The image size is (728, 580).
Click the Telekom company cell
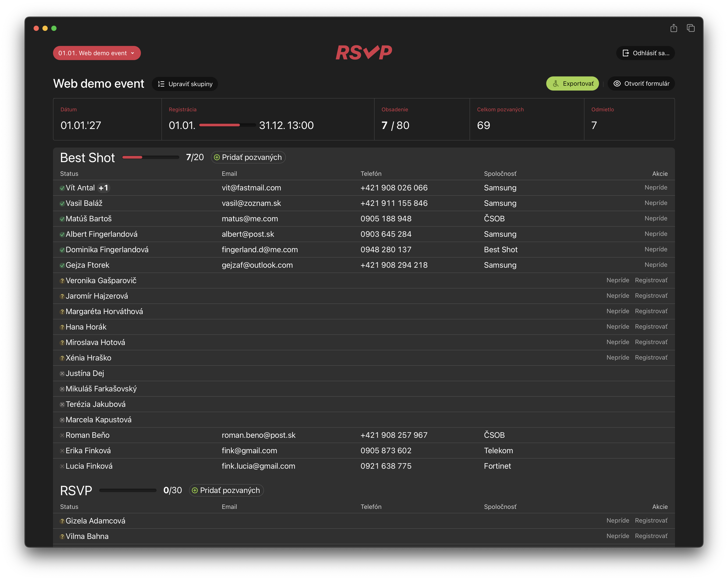tap(498, 450)
